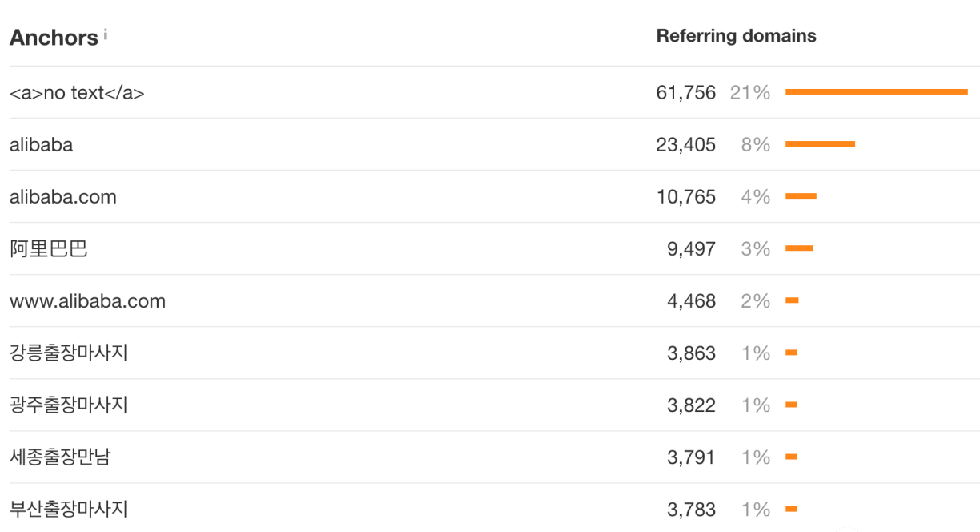The height and width of the screenshot is (532, 980).
Task: Click the '강릉출장마사지' anchor entry
Action: 69,353
